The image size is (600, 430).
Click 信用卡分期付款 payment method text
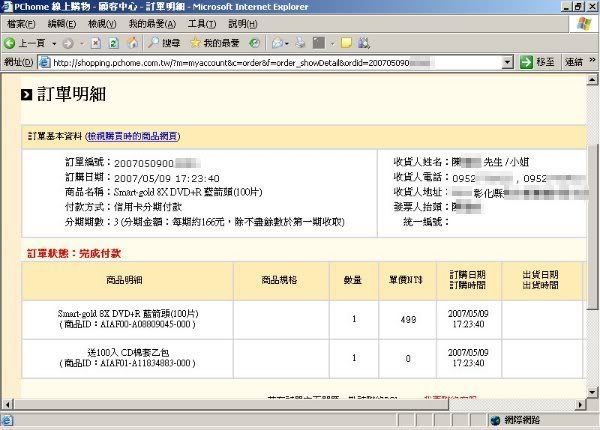pos(148,207)
